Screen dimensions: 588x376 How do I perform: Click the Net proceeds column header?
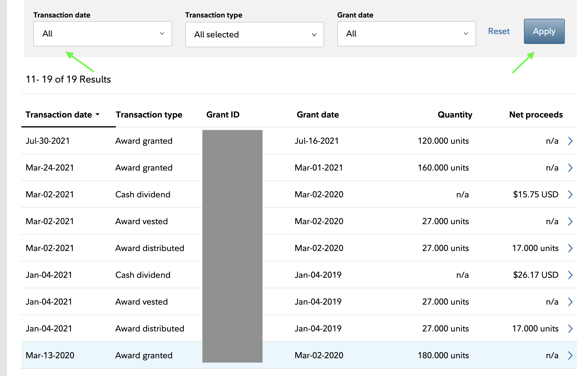click(536, 115)
